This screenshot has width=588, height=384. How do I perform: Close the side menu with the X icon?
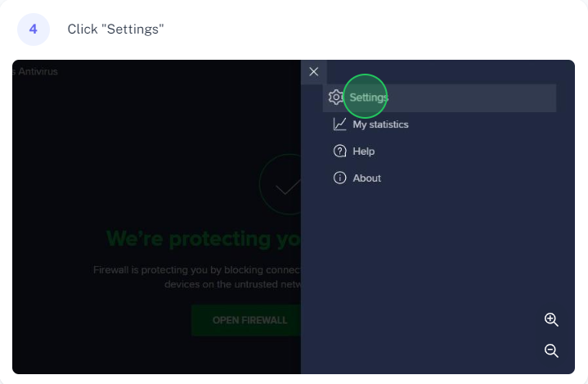pos(314,72)
